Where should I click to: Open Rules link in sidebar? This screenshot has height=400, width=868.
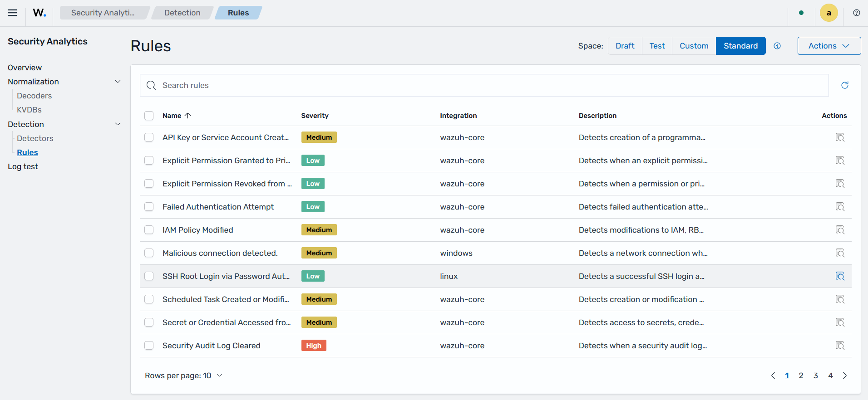[27, 152]
